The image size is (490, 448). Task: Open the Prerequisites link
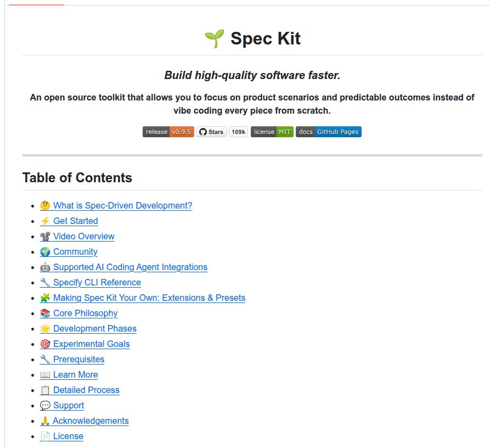[x=79, y=360]
